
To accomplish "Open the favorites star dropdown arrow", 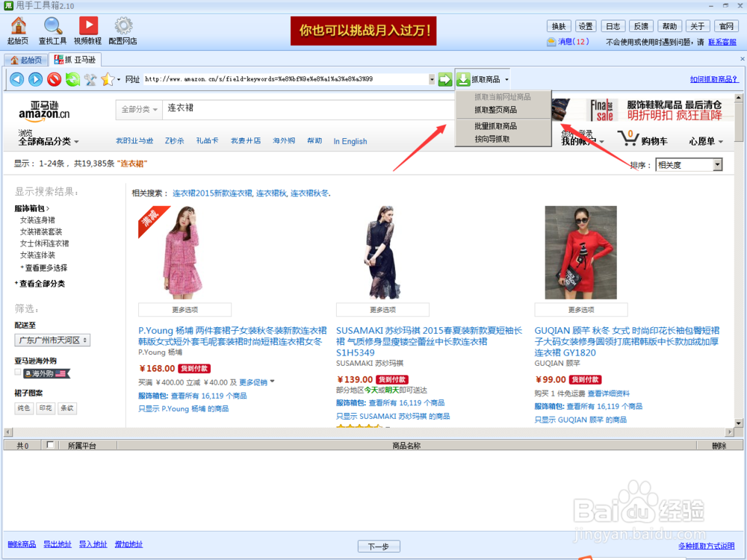I will (119, 80).
